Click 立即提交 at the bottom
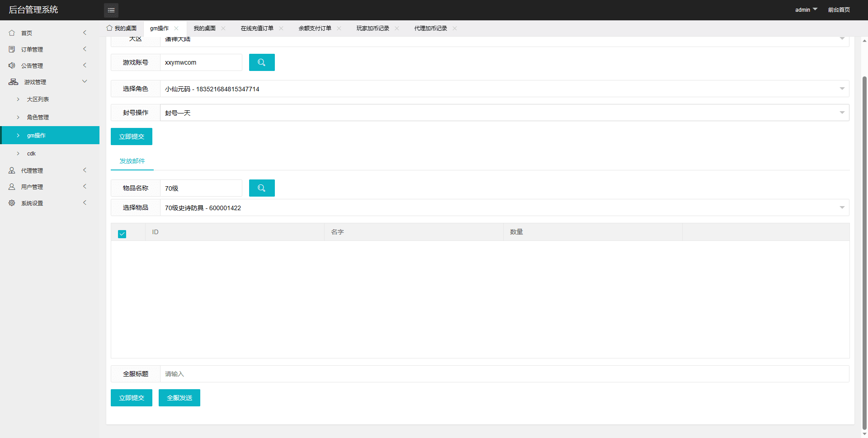868x438 pixels. (132, 398)
